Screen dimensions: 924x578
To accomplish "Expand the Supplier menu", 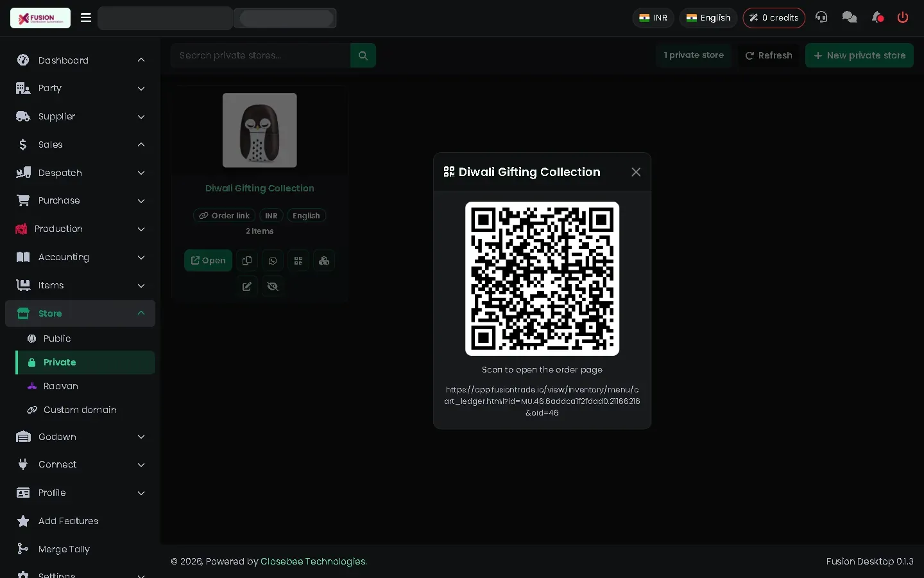I will point(80,116).
